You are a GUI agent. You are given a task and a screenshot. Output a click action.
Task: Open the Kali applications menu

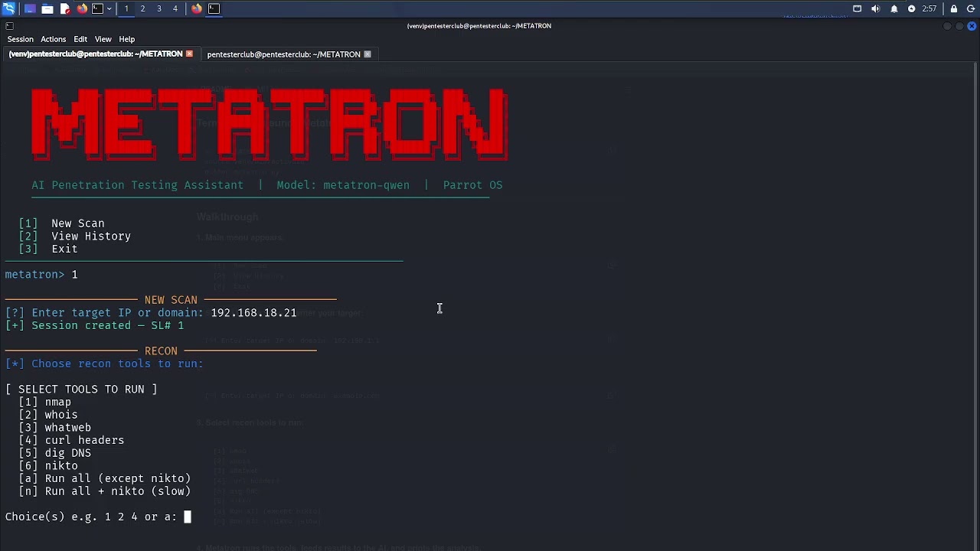8,8
